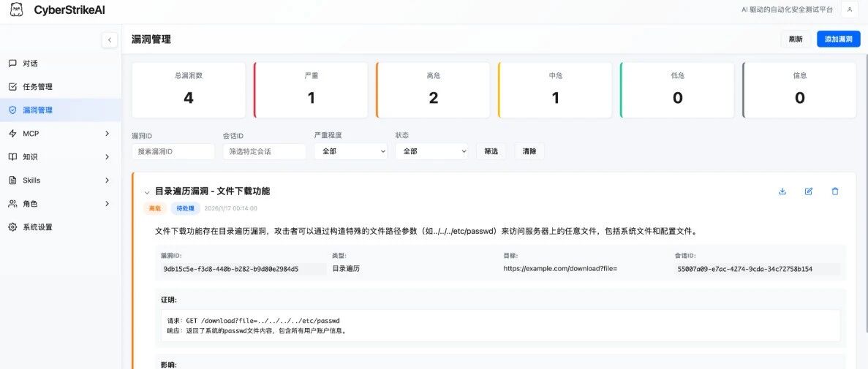Expand the 知识 submenu chevron
Screen dimensions: 868x369
(107, 157)
